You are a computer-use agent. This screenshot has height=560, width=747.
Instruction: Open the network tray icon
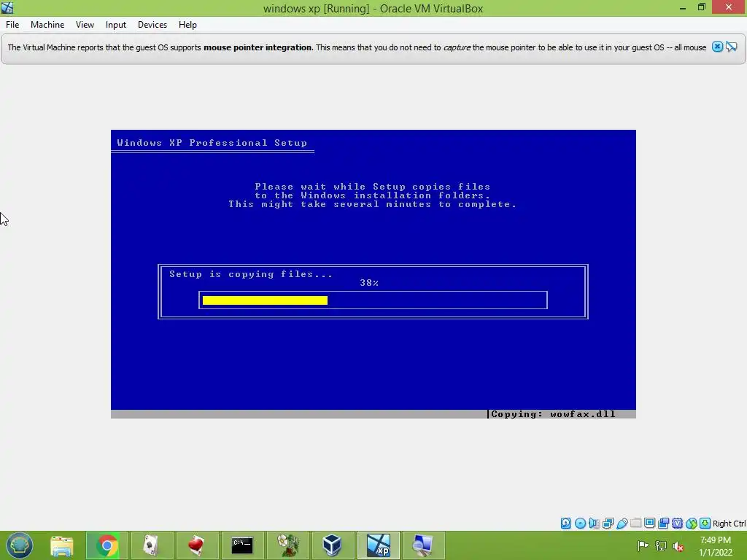click(661, 545)
